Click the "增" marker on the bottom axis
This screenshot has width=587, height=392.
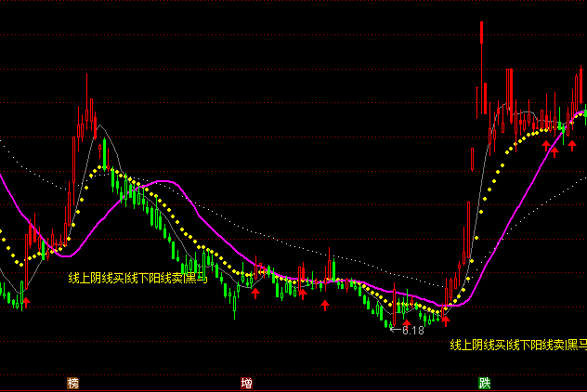pos(247,383)
